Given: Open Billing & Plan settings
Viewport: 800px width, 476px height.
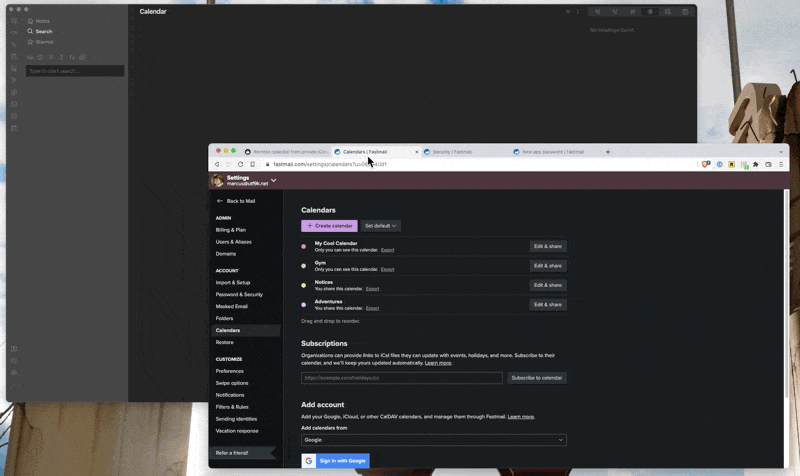Looking at the screenshot, I should [231, 230].
